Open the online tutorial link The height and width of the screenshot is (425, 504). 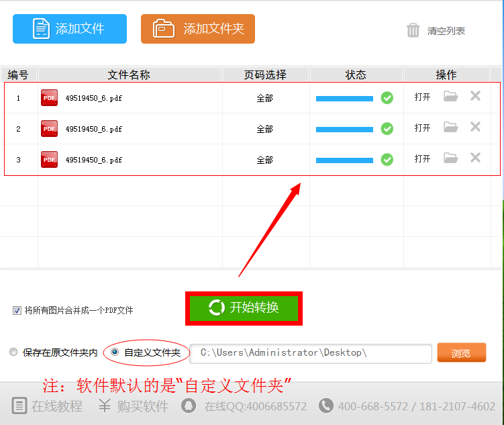click(48, 406)
